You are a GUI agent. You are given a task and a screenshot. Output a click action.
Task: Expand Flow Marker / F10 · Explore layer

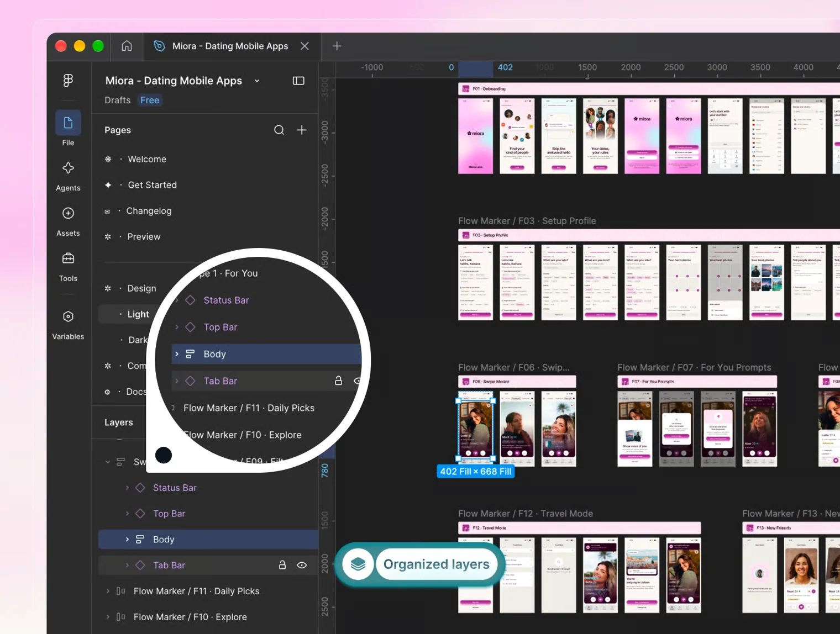108,617
